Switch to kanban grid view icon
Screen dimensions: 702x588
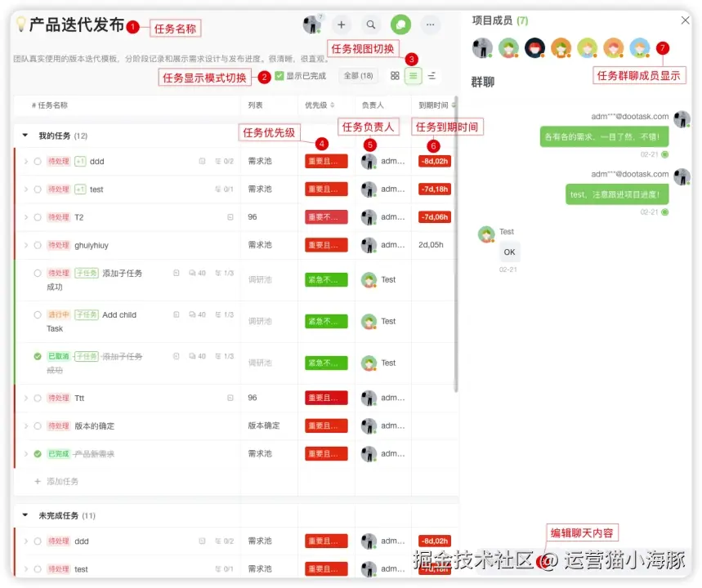click(x=395, y=76)
